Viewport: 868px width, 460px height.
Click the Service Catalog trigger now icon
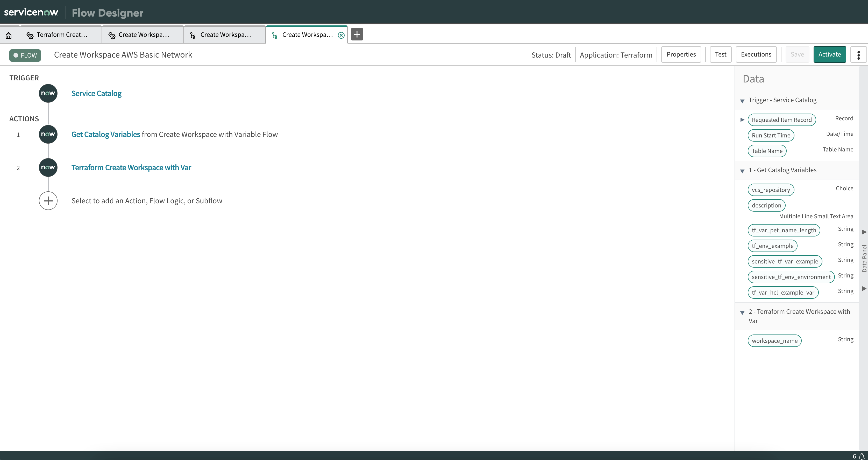pyautogui.click(x=48, y=93)
